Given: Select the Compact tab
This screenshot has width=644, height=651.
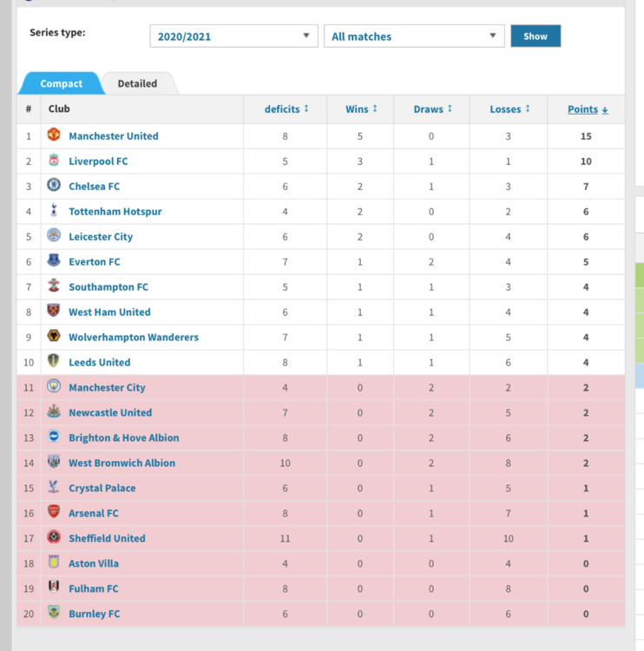Looking at the screenshot, I should (x=62, y=83).
